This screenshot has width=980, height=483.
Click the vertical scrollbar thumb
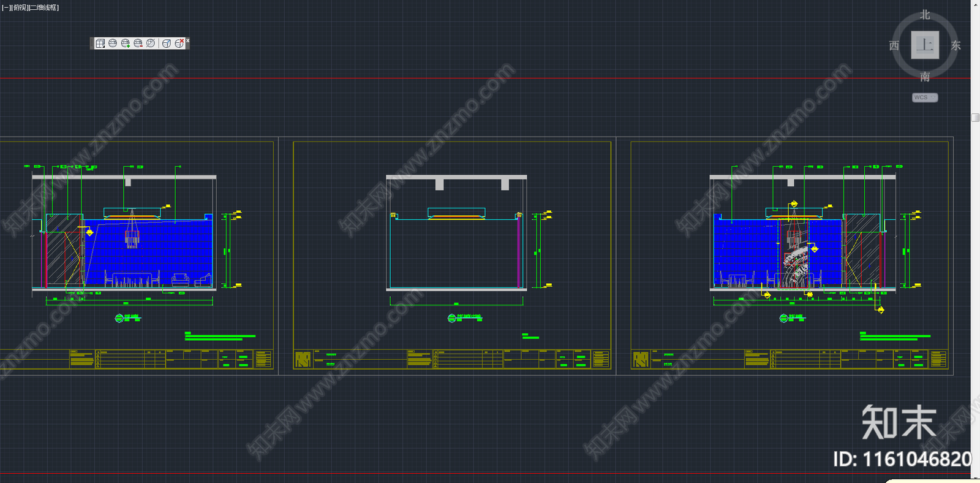(975, 117)
